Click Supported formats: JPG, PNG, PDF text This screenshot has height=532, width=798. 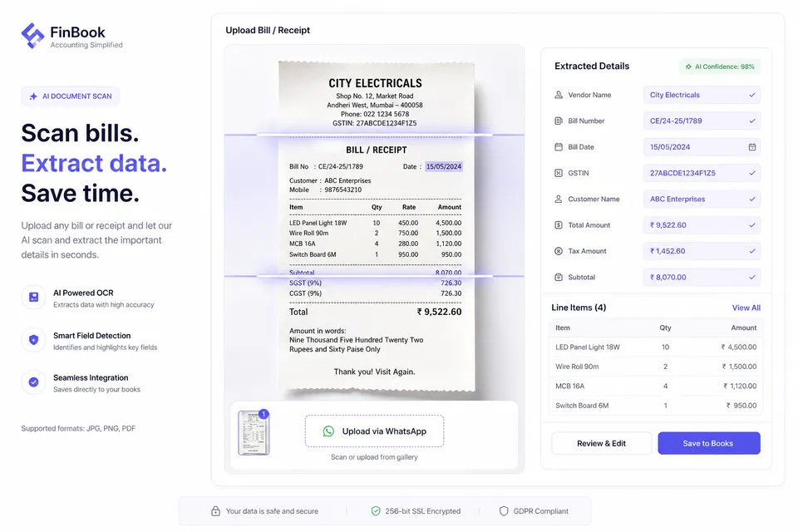[x=78, y=428]
